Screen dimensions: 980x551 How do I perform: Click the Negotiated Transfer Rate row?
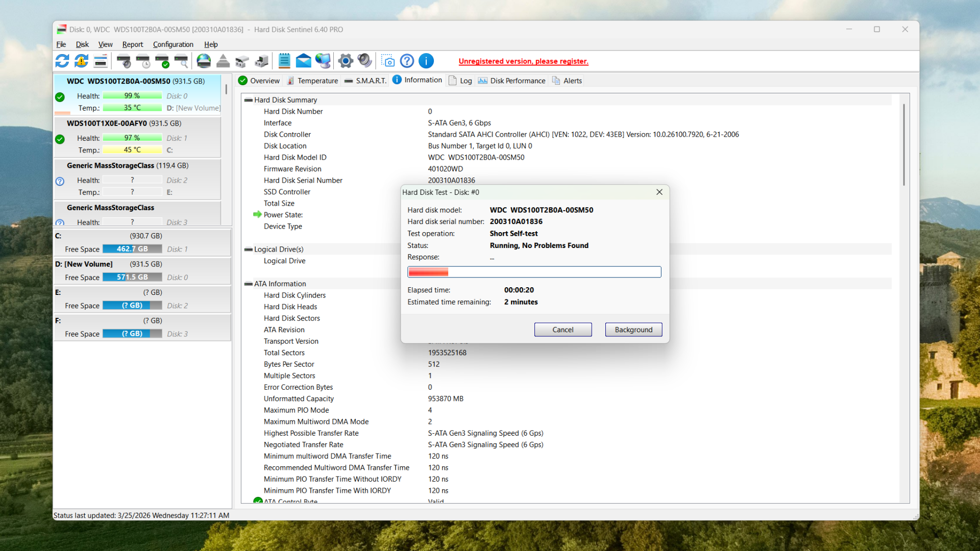tap(567, 444)
